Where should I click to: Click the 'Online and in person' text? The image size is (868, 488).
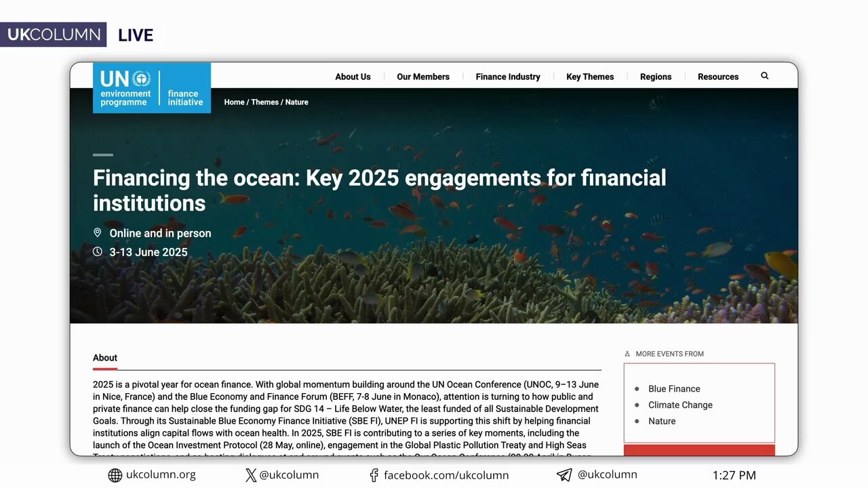point(161,233)
